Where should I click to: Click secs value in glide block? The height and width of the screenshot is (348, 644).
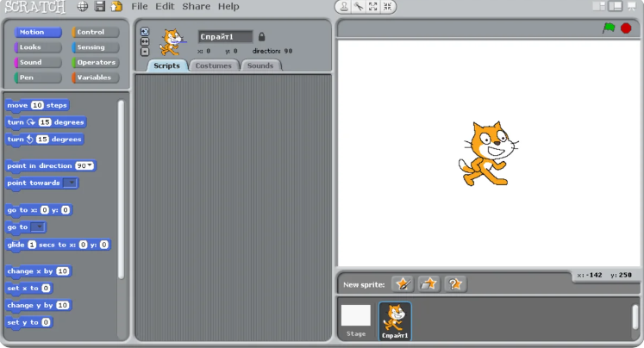click(32, 245)
